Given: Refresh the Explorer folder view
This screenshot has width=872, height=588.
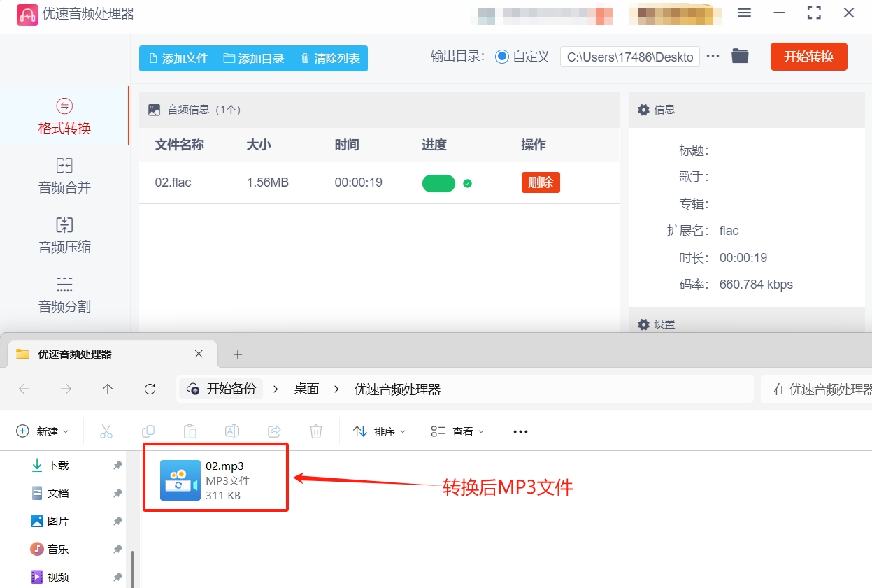Looking at the screenshot, I should [x=150, y=389].
